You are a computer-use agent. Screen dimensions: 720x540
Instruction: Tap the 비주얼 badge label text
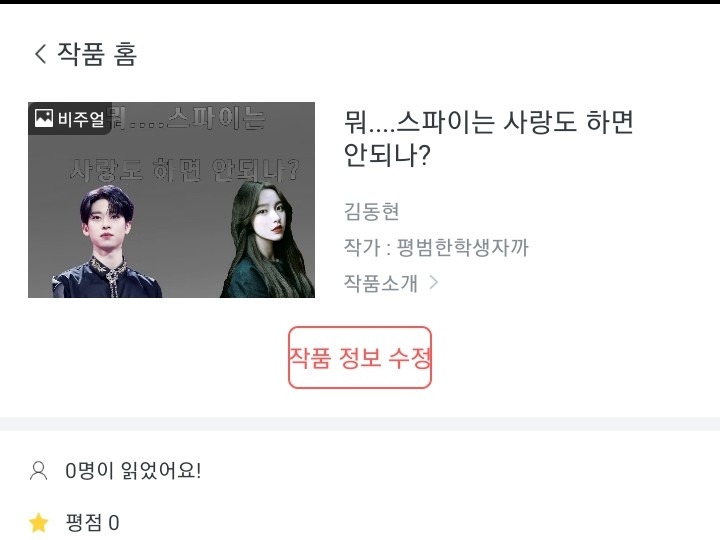(x=81, y=119)
